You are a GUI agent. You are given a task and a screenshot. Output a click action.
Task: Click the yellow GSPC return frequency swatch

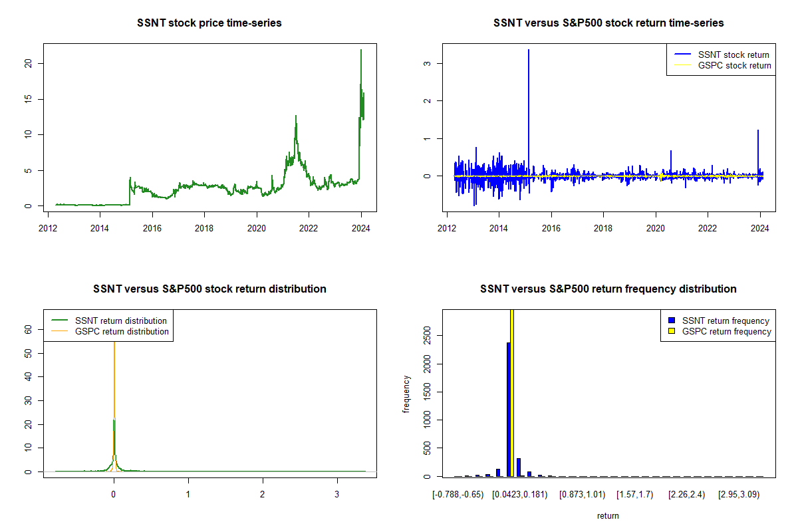click(x=672, y=331)
